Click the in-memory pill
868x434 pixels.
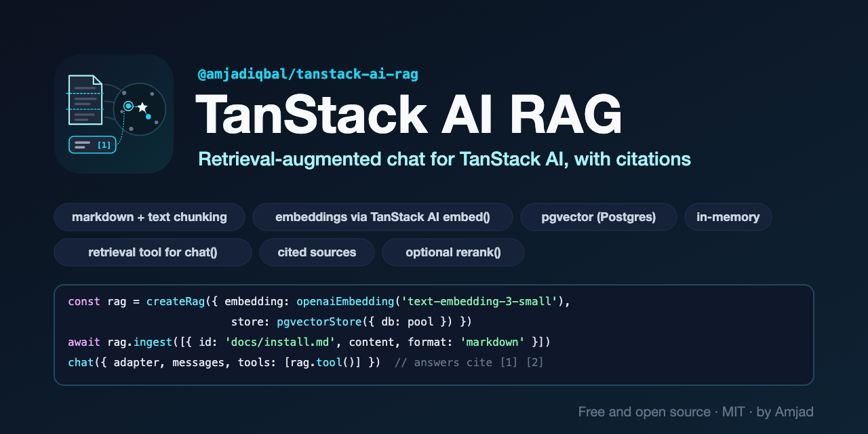(728, 217)
